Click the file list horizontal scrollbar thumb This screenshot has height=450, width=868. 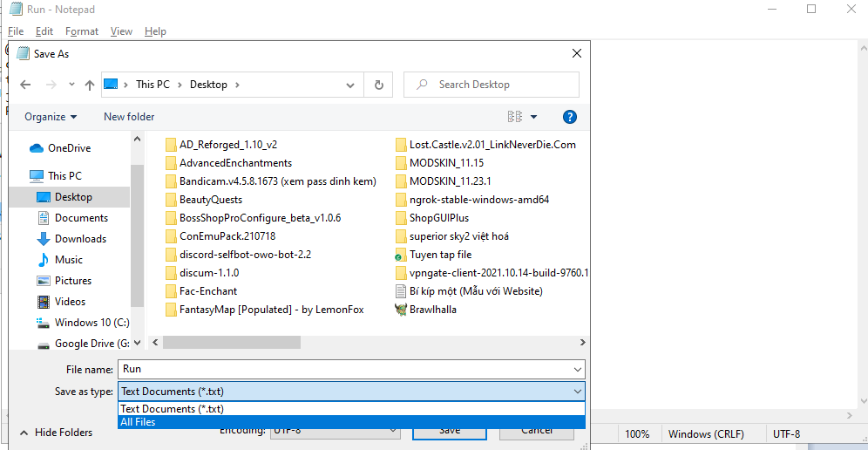point(232,343)
